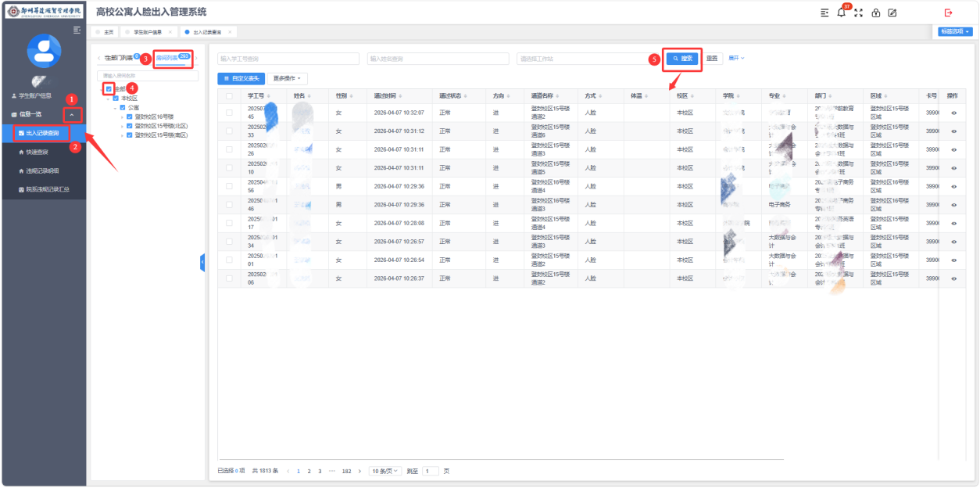980x488 pixels.
Task: Open the 更多操作 dropdown
Action: pos(288,79)
